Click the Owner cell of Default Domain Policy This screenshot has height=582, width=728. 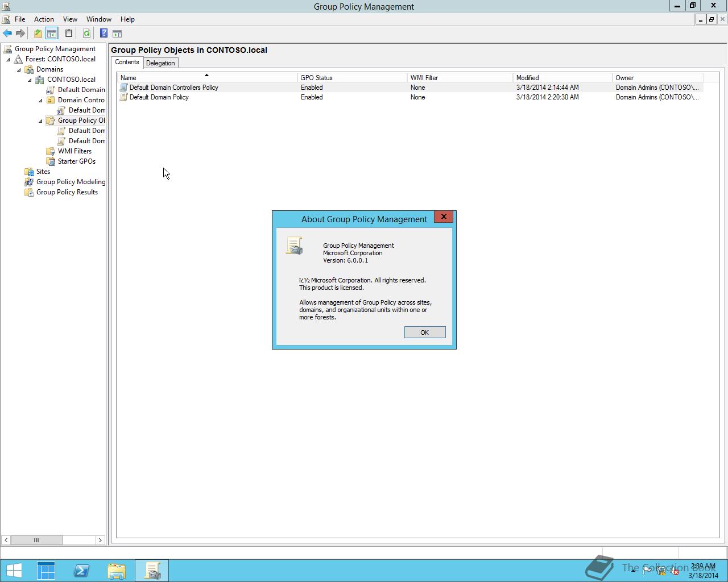(657, 97)
